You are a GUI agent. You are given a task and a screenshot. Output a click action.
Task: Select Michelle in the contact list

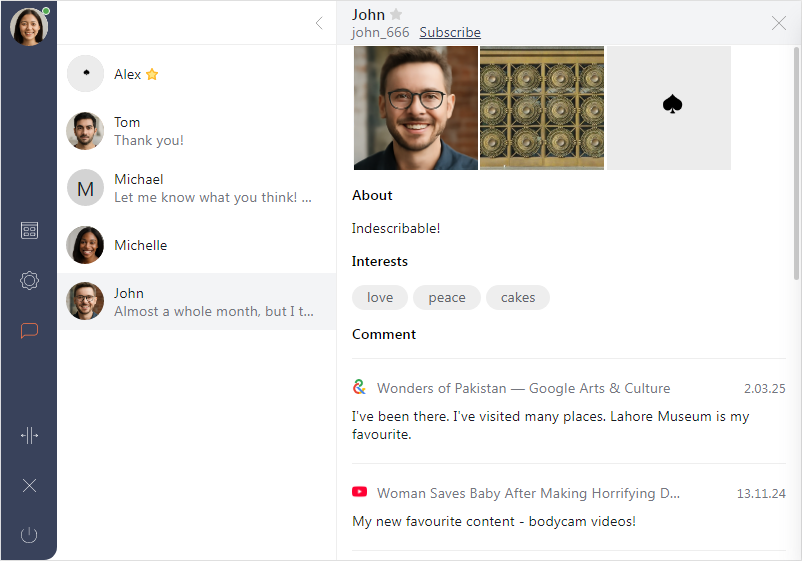pos(196,245)
